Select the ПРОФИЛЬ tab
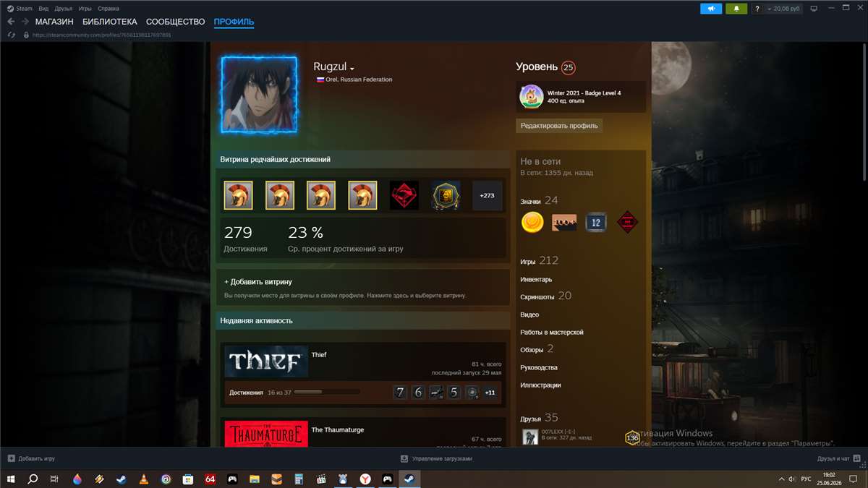Screen dimensions: 868x488 pyautogui.click(x=234, y=22)
